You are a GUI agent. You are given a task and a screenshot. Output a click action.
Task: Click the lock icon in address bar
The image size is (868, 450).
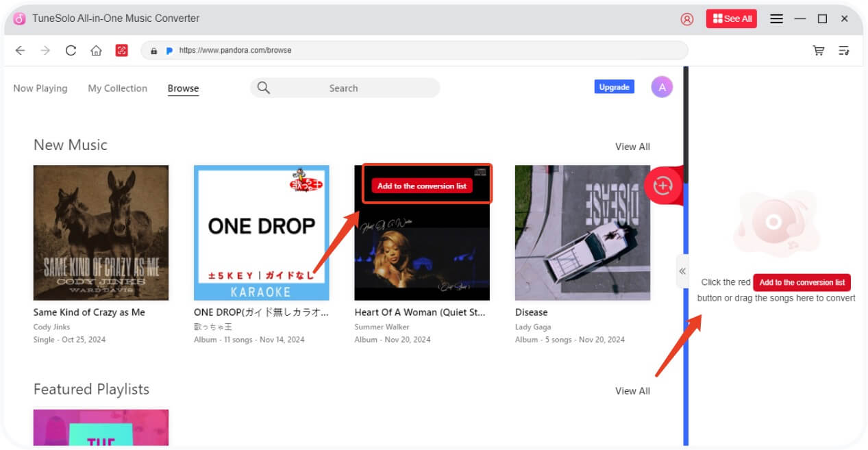coord(153,51)
